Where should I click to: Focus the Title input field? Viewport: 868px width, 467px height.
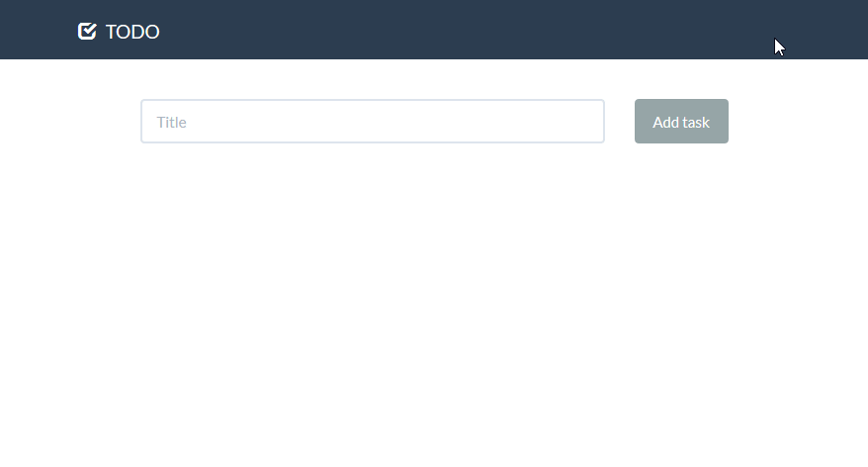pyautogui.click(x=373, y=122)
